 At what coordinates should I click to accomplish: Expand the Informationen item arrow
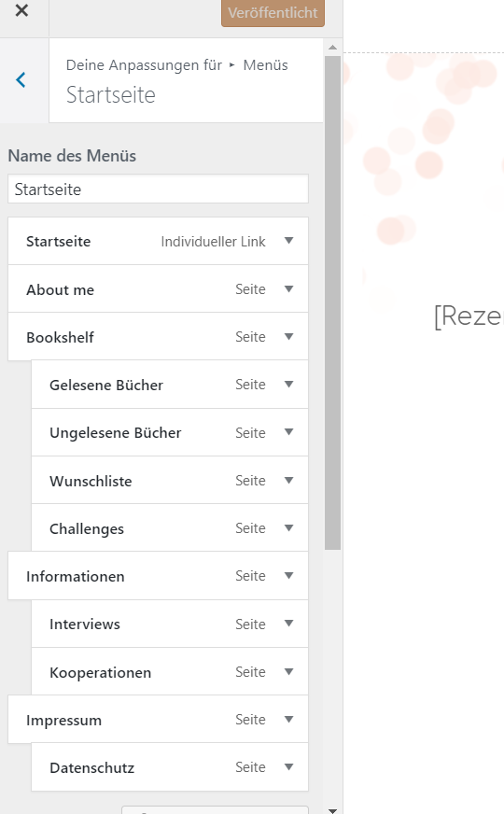pyautogui.click(x=289, y=576)
